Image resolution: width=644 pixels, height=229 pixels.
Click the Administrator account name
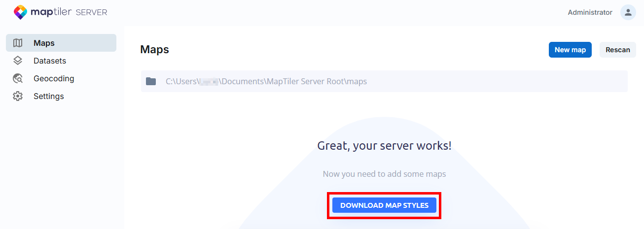(x=590, y=12)
